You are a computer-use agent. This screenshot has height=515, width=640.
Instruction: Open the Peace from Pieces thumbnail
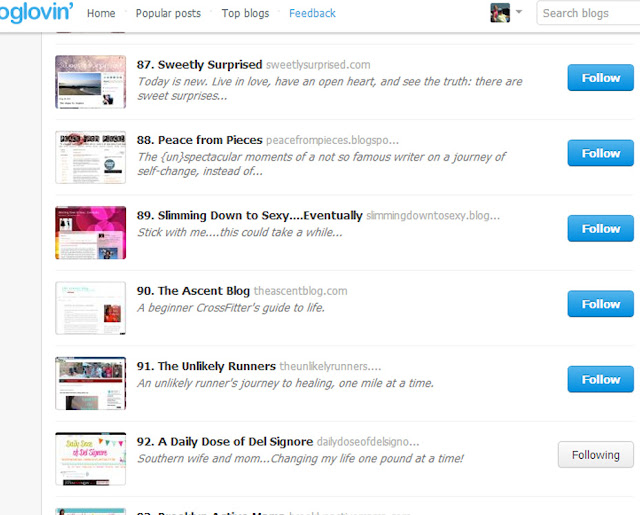[x=91, y=158]
